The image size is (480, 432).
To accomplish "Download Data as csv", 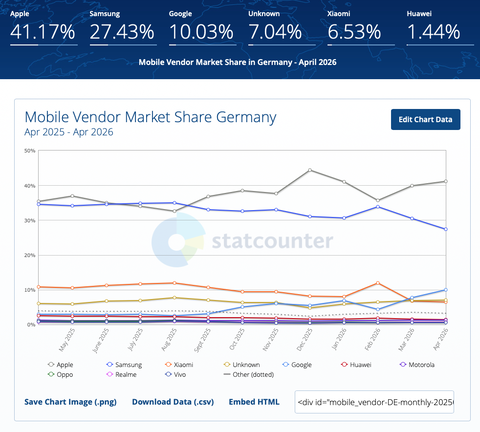I will [173, 402].
